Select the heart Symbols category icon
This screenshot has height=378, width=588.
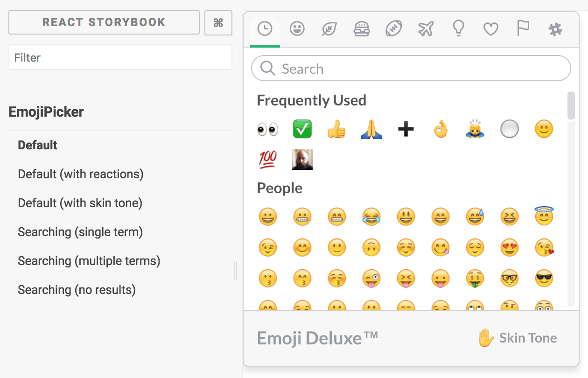click(491, 29)
